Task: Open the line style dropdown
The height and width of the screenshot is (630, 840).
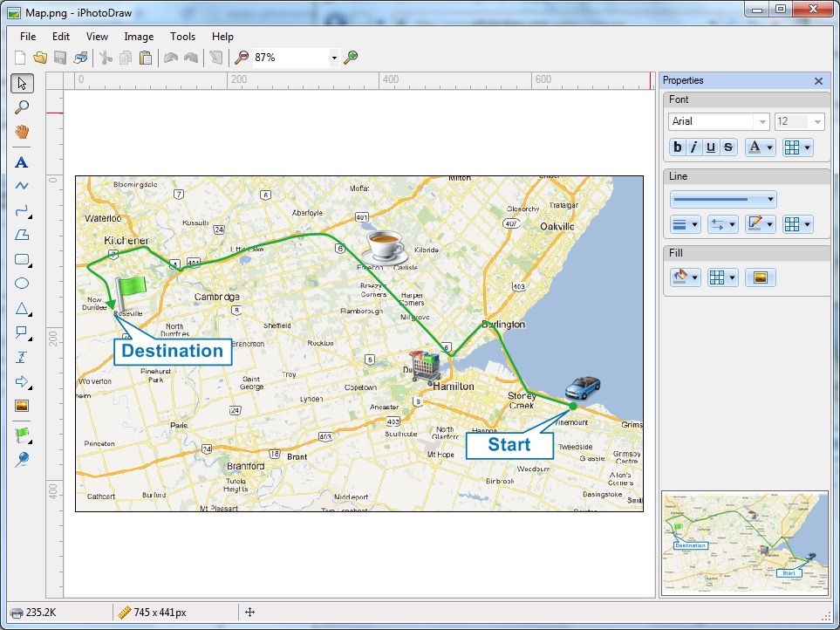Action: pyautogui.click(x=723, y=199)
